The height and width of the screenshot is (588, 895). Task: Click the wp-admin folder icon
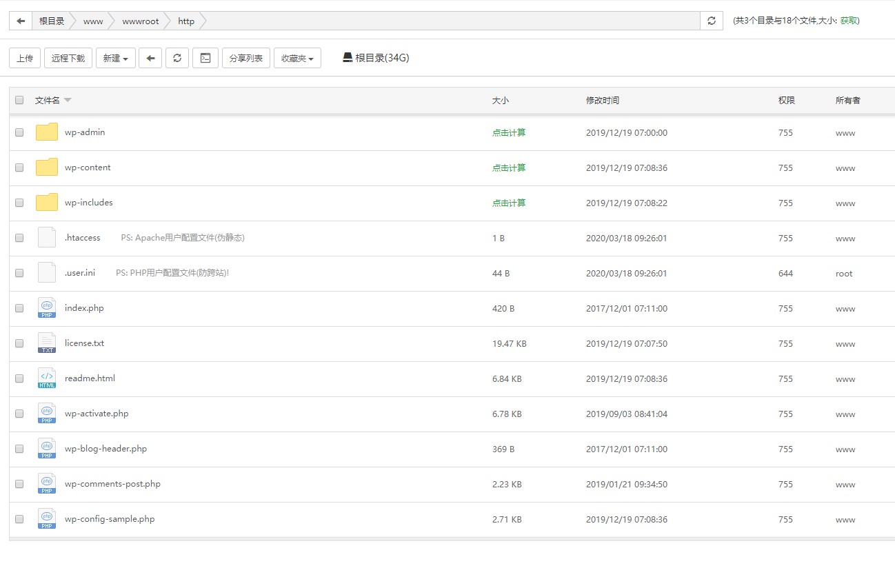click(47, 132)
